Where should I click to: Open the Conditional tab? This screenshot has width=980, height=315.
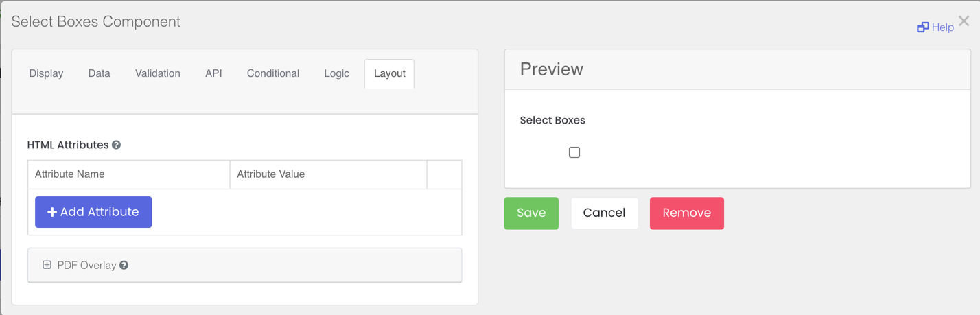point(272,73)
